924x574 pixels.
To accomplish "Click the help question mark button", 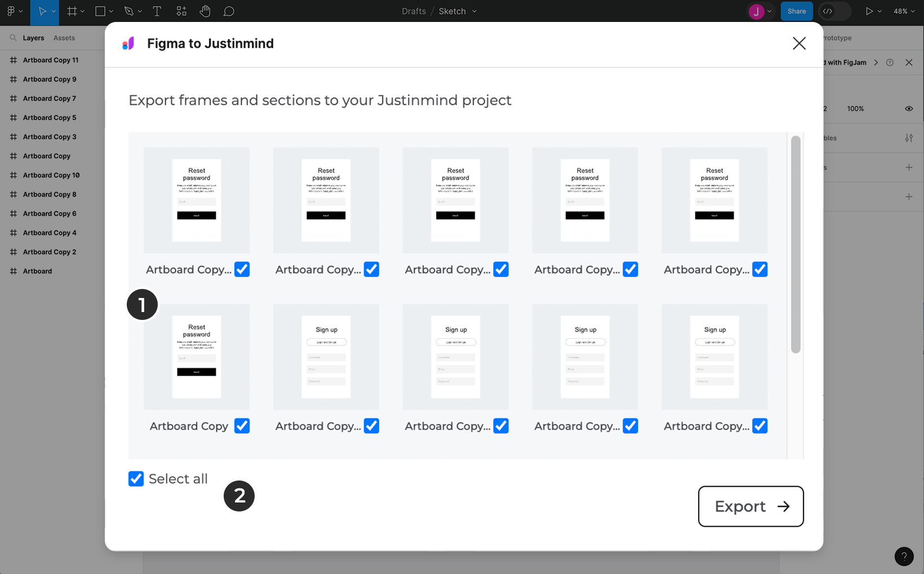I will (x=904, y=557).
